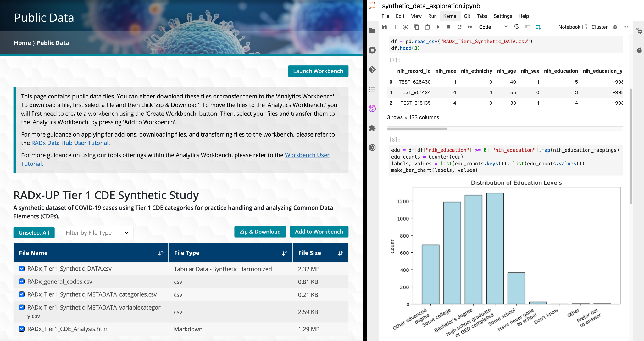Click the dataframe horizontal scrollbar
The height and width of the screenshot is (341, 644).
[417, 129]
